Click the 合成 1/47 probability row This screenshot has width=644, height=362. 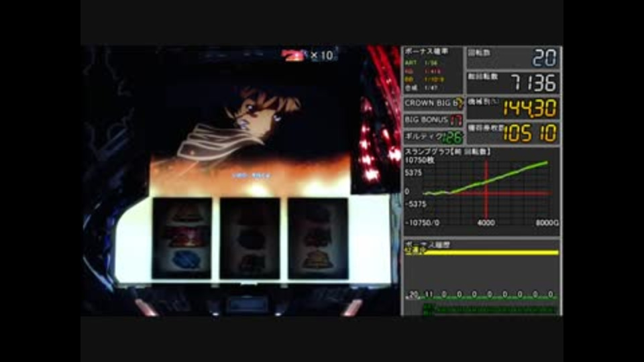coord(421,87)
